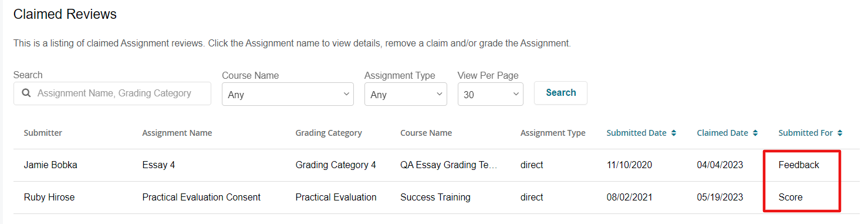The image size is (868, 224).
Task: Open Practical Evaluation Consent assignment
Action: (x=201, y=198)
